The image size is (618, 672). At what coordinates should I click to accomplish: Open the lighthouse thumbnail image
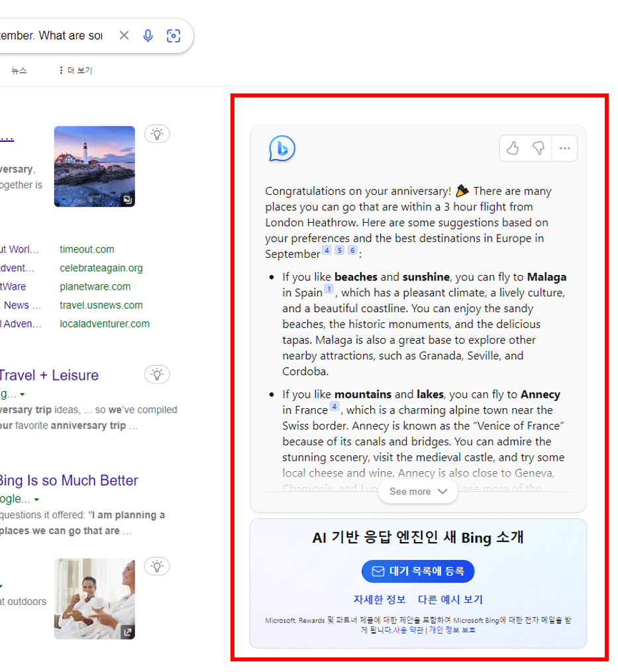[95, 166]
